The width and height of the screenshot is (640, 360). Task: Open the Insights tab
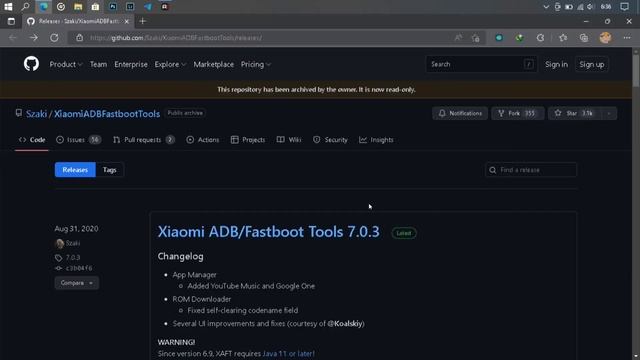coord(376,140)
